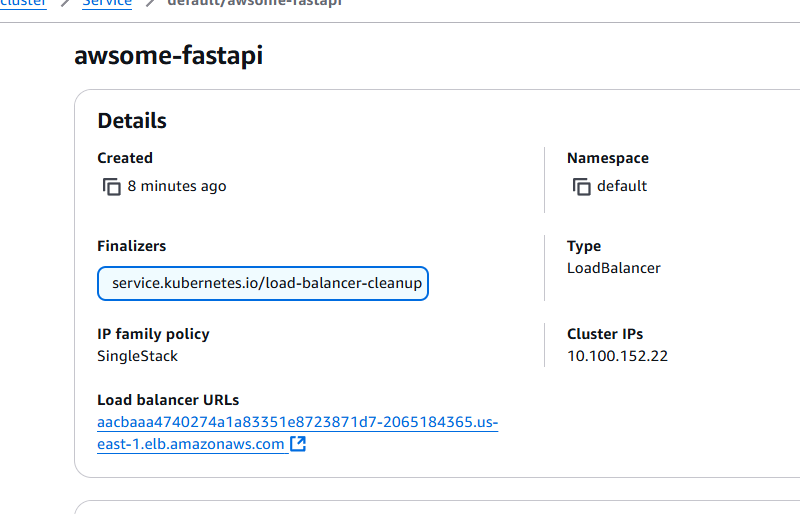Select the load-balancer-cleanup finalizer chip
Screen dimensions: 800x514
(x=263, y=283)
